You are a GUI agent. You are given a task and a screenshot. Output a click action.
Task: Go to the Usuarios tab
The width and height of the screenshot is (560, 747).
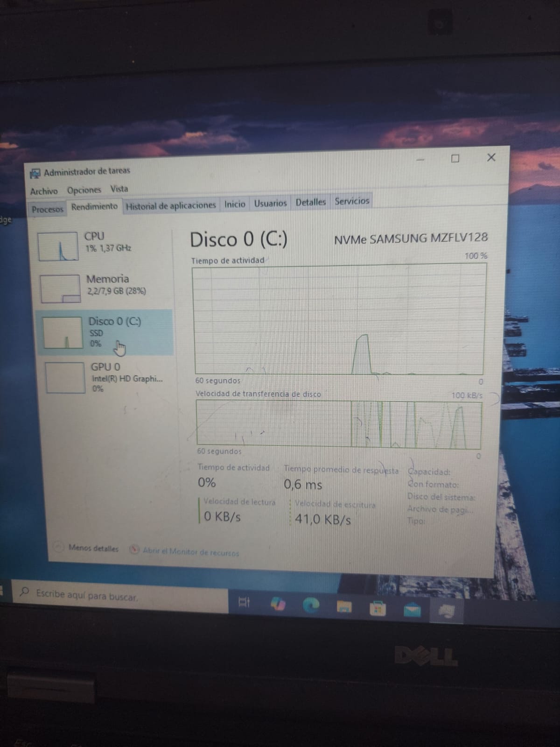(270, 203)
